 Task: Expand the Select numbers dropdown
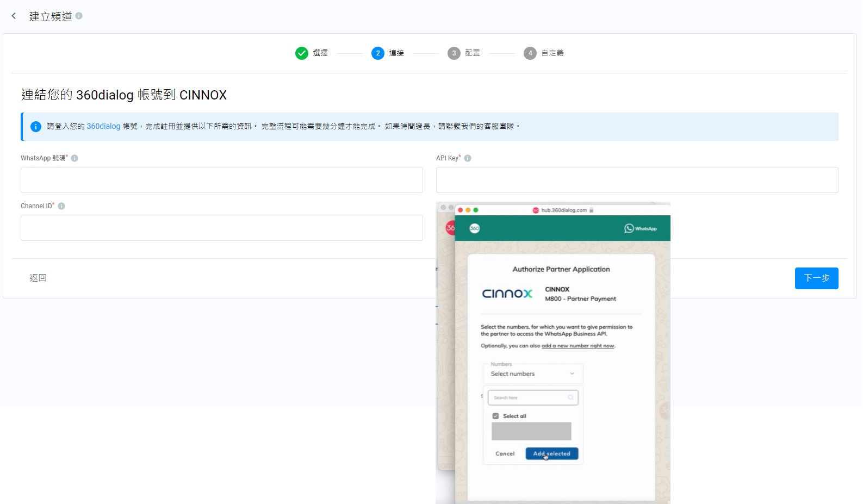coord(533,374)
